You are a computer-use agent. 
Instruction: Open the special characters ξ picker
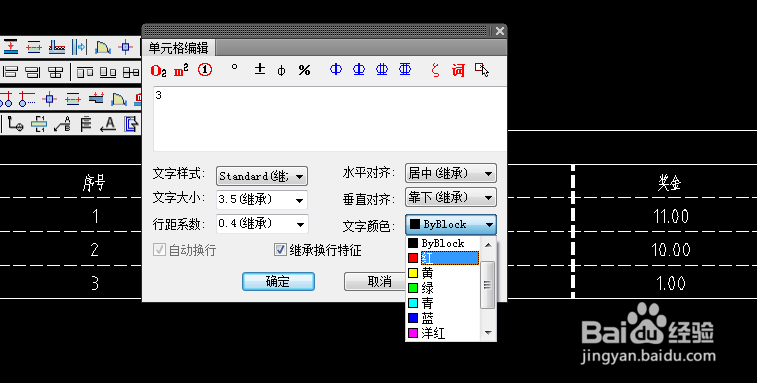[435, 71]
